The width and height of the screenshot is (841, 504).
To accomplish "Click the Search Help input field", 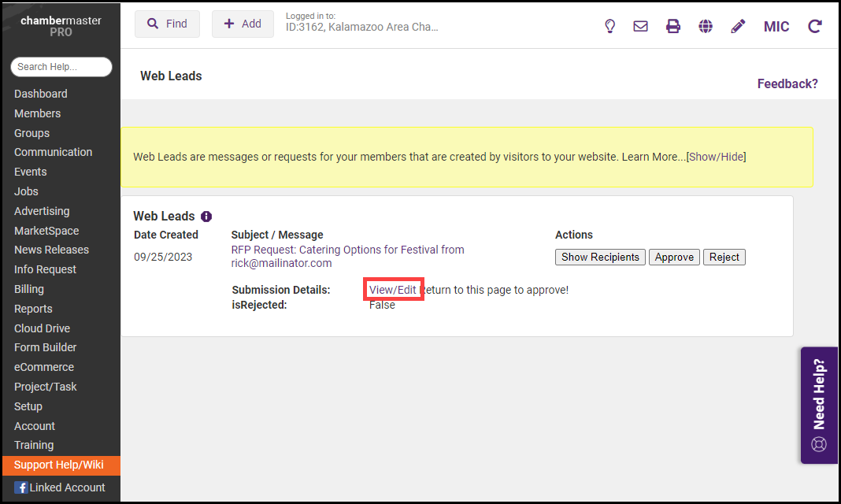I will tap(61, 67).
